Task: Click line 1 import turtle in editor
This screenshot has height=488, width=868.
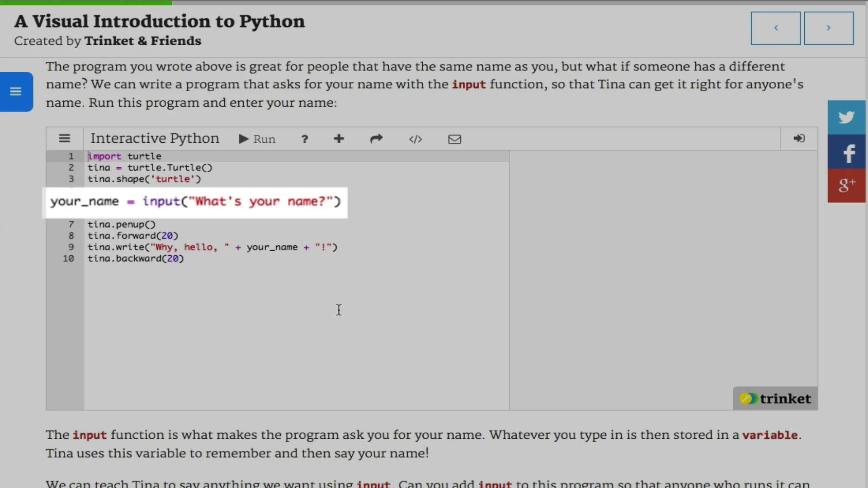Action: tap(124, 156)
